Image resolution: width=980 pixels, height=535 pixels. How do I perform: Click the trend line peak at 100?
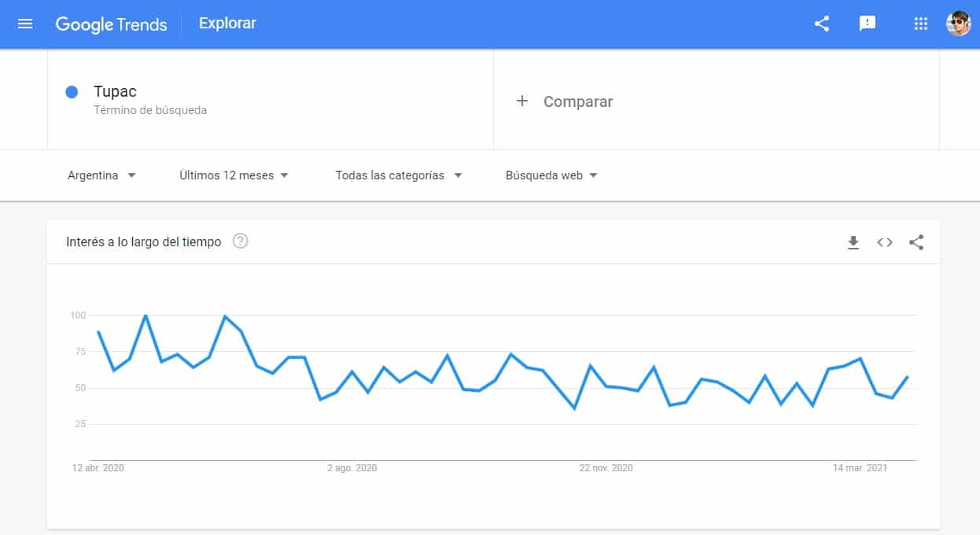[x=147, y=315]
